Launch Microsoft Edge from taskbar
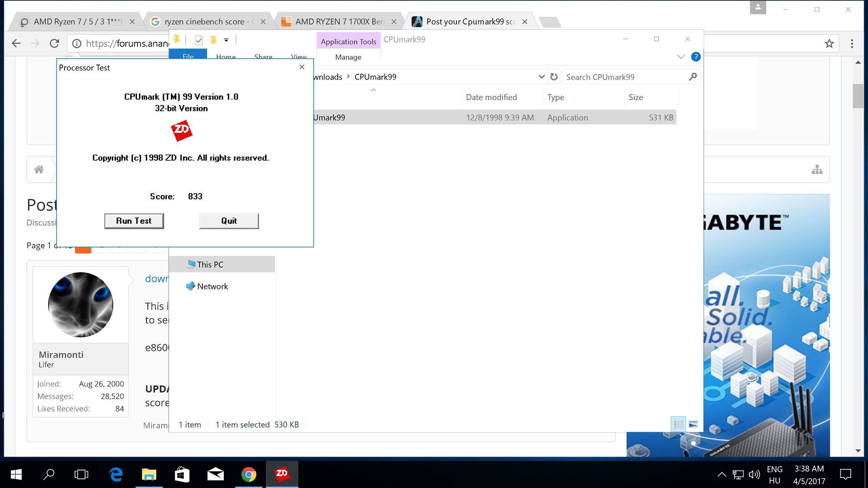 tap(116, 474)
